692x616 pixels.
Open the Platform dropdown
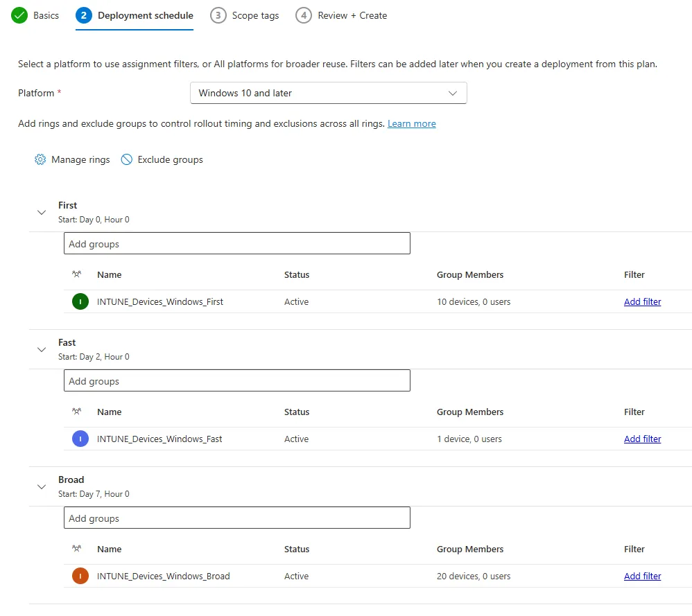click(329, 93)
